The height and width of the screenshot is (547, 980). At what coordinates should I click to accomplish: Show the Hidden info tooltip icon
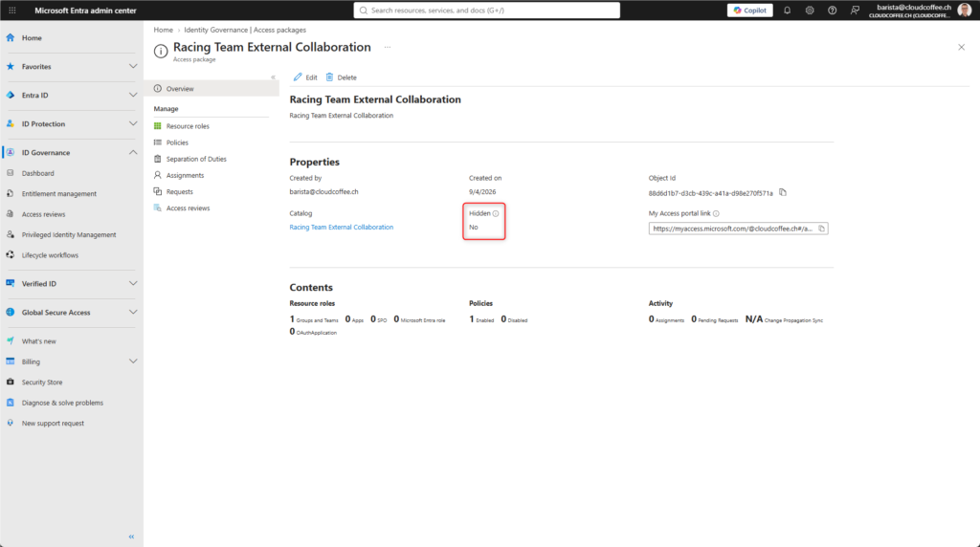pos(496,213)
